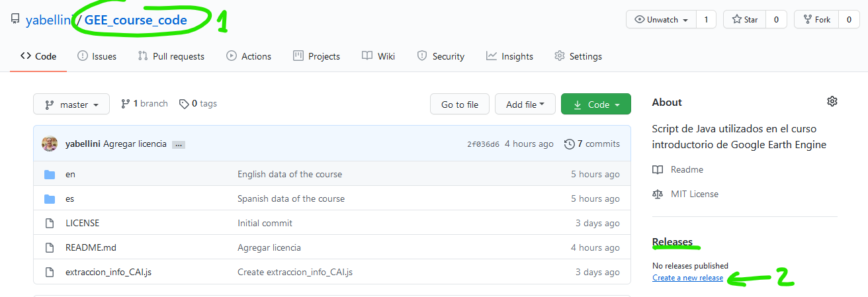868x297 pixels.
Task: Open commit 'English data of the course'
Action: (290, 174)
